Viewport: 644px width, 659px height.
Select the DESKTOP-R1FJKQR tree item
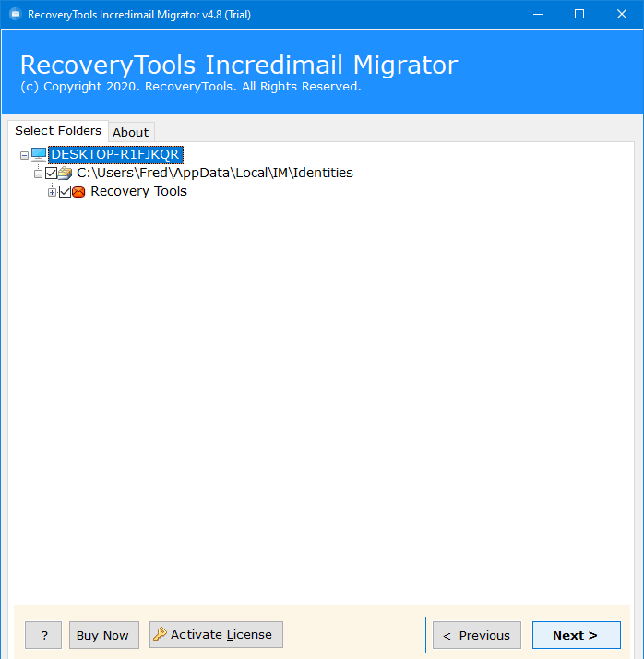(x=115, y=154)
